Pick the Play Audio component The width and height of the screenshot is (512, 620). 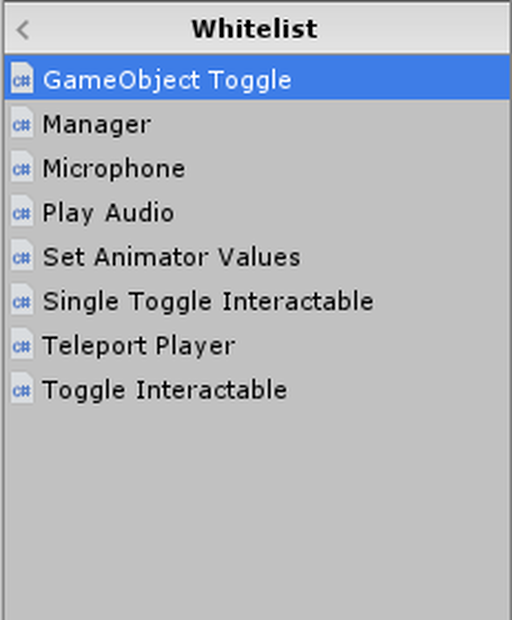pos(257,211)
